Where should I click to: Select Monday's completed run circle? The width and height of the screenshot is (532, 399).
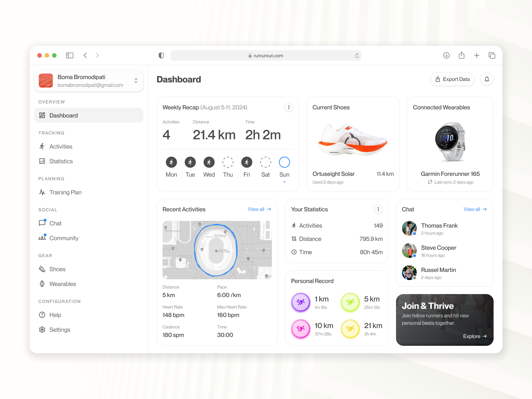click(x=171, y=162)
